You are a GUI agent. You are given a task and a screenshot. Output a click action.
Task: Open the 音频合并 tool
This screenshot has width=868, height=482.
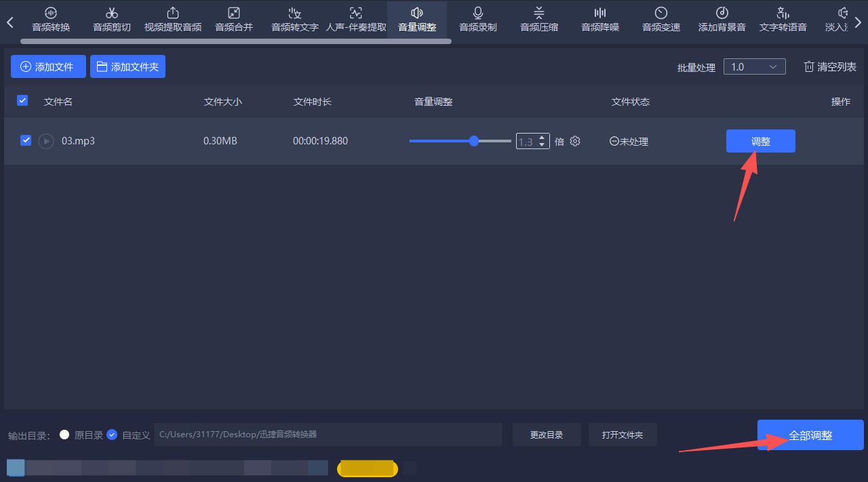[x=233, y=19]
